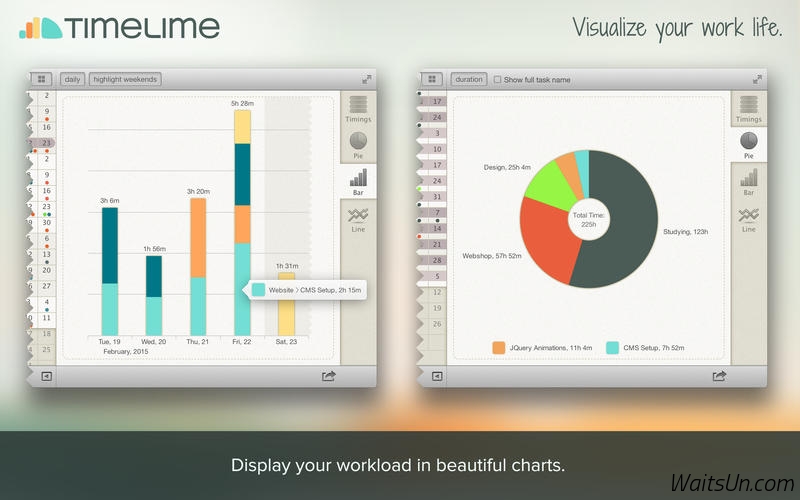Click '3h 20m' value above Thursday bar
The image size is (800, 500).
coord(198,191)
